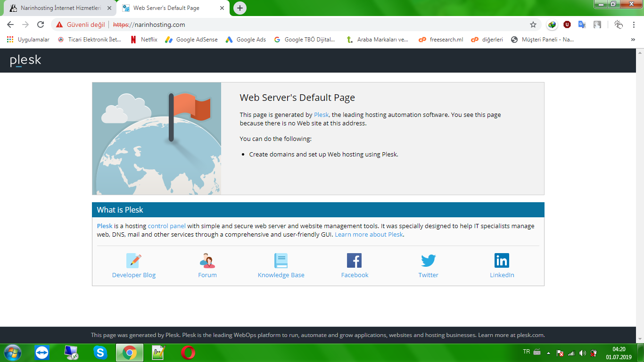Screen dimensions: 644x362
Task: Open the Twitter text link
Action: click(429, 275)
